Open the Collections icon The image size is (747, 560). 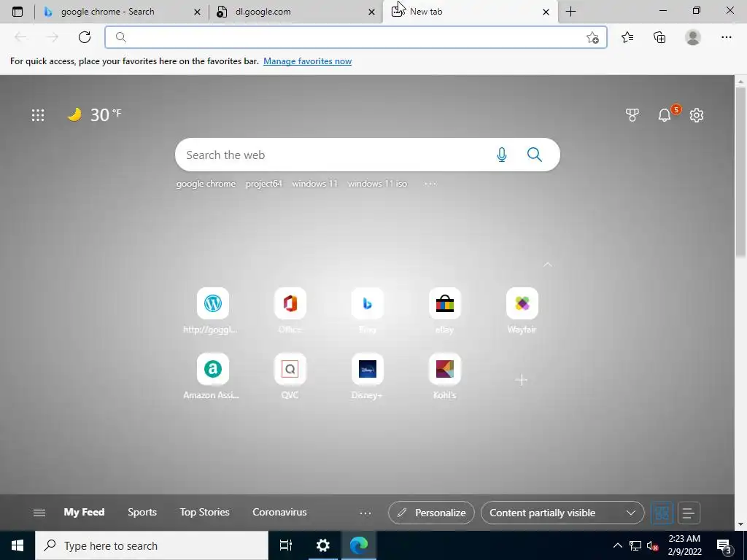[x=659, y=37]
